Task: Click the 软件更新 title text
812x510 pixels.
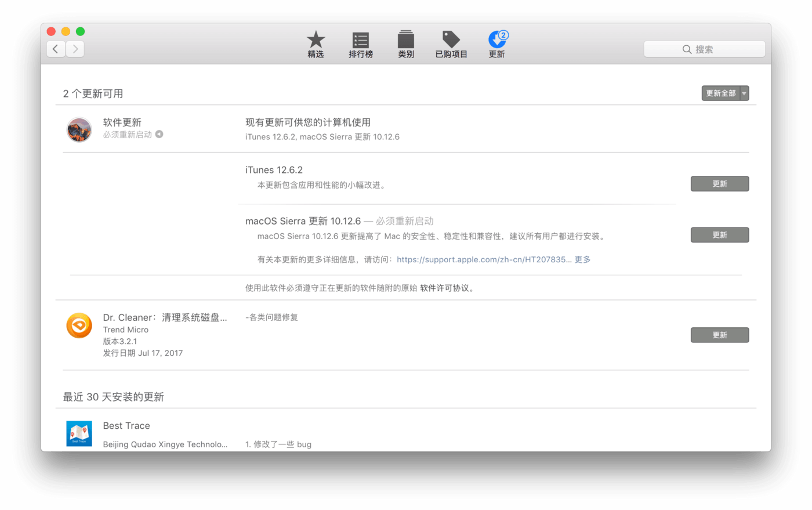Action: tap(122, 122)
